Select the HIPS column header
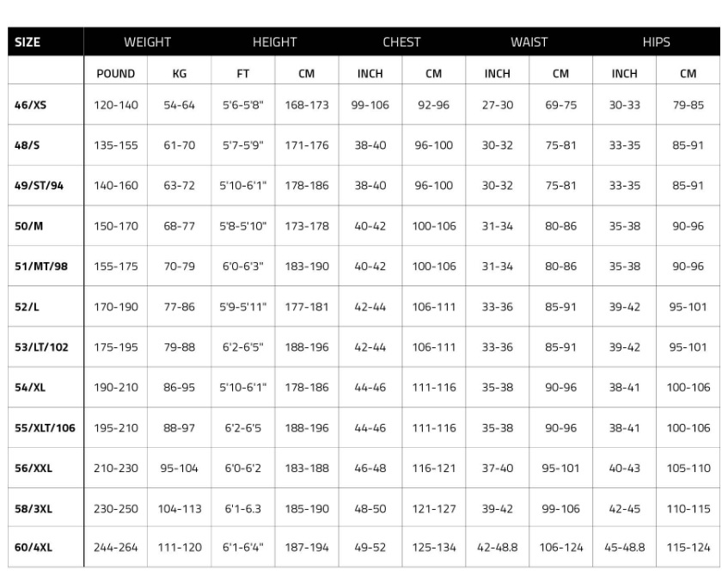The height and width of the screenshot is (576, 728). (656, 42)
